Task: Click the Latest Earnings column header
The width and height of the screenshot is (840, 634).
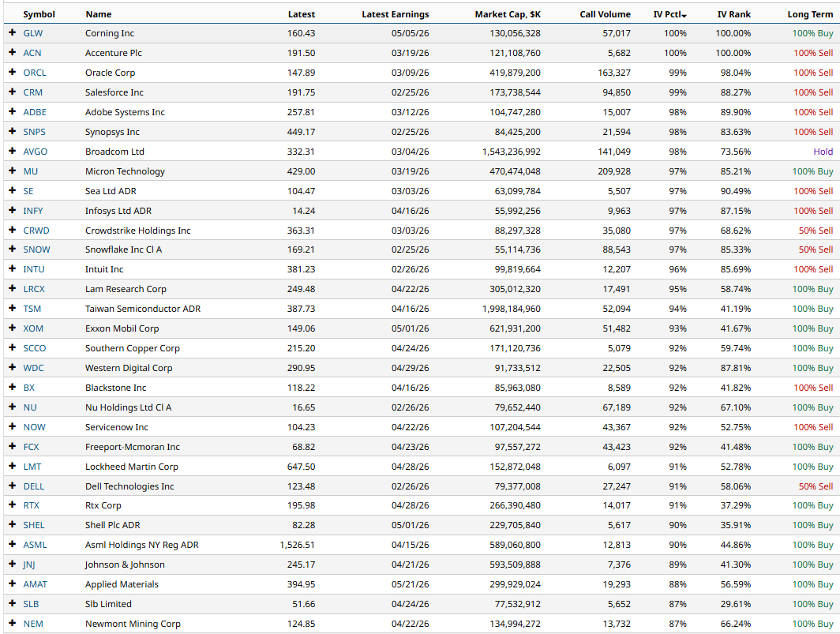Action: [396, 14]
